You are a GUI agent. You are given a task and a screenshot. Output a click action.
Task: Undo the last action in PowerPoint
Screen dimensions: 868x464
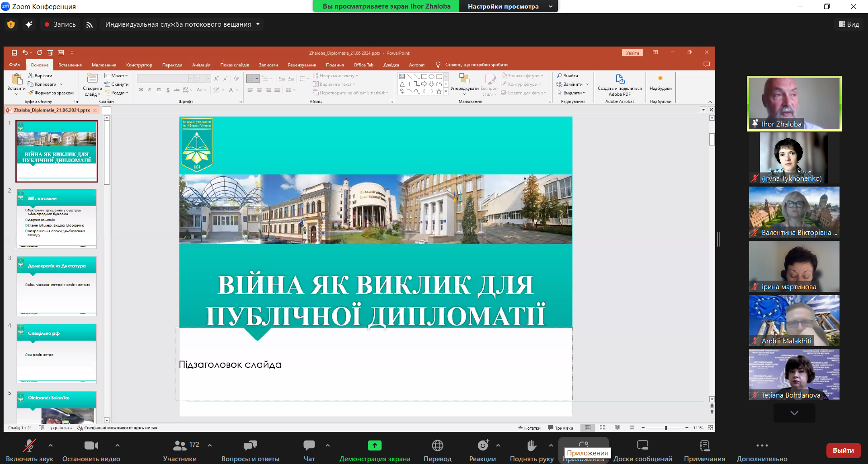pyautogui.click(x=25, y=53)
